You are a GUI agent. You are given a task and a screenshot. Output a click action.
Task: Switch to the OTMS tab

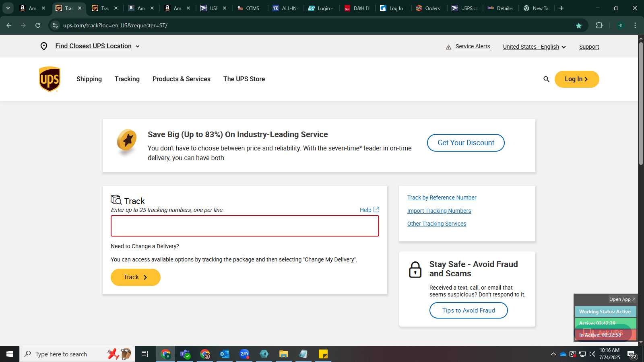pos(250,8)
